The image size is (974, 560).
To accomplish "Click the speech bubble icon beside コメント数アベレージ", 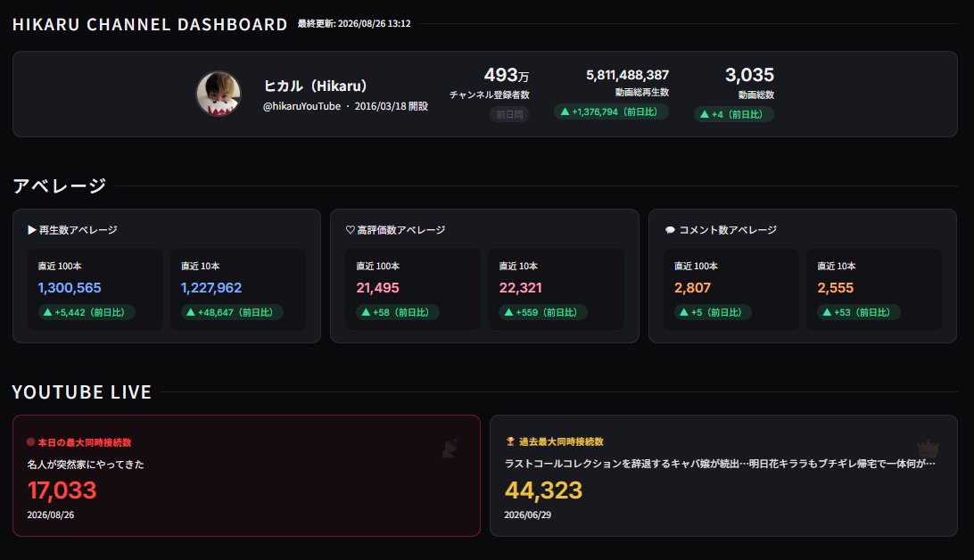I will tap(670, 230).
